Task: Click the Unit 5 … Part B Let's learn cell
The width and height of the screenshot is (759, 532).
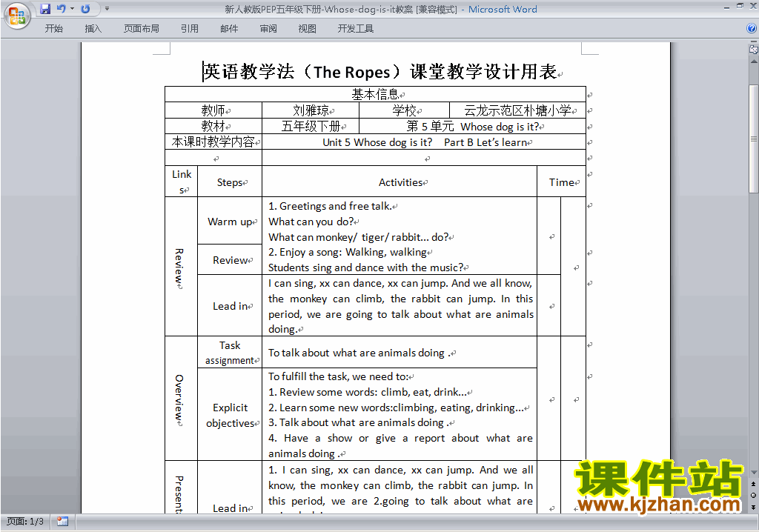Action: point(424,142)
